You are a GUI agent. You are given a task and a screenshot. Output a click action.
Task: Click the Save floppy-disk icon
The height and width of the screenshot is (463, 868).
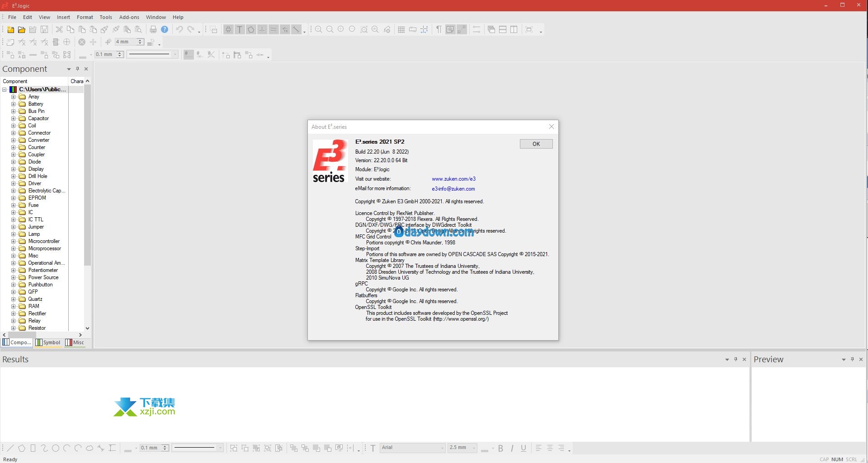pyautogui.click(x=44, y=30)
